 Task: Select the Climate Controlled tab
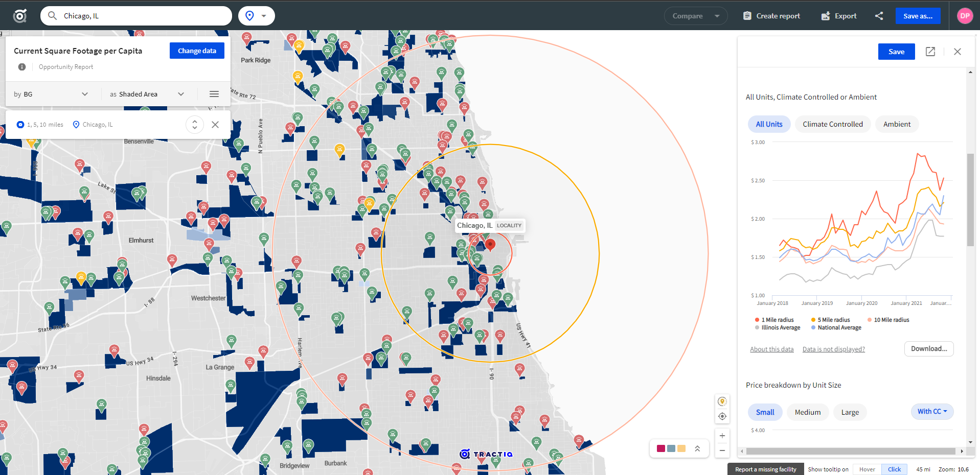coord(832,124)
